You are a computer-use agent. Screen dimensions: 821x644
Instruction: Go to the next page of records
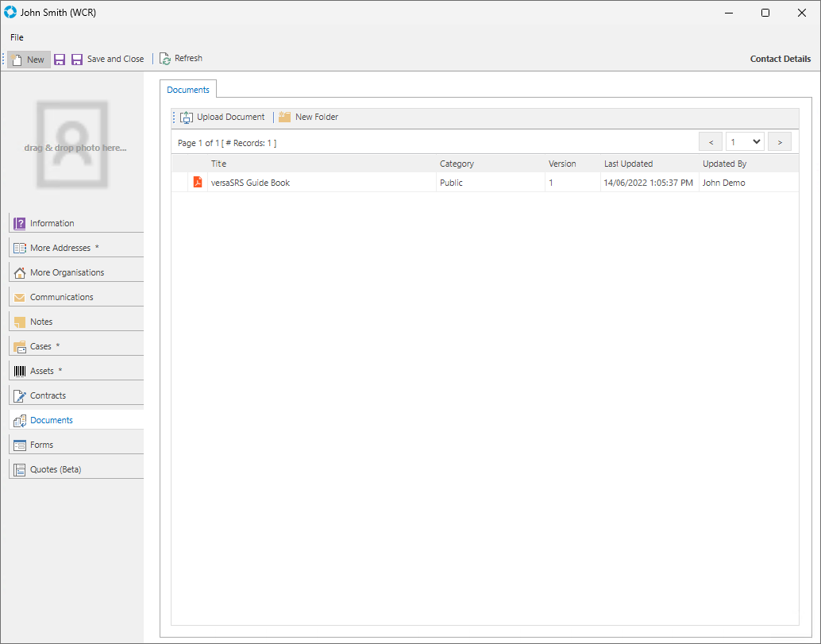pos(780,142)
